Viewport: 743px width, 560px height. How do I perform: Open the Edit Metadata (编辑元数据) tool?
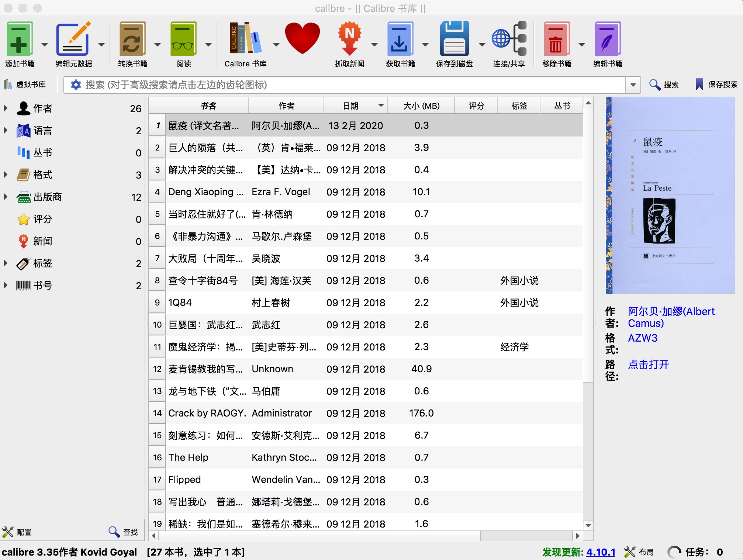pos(73,39)
